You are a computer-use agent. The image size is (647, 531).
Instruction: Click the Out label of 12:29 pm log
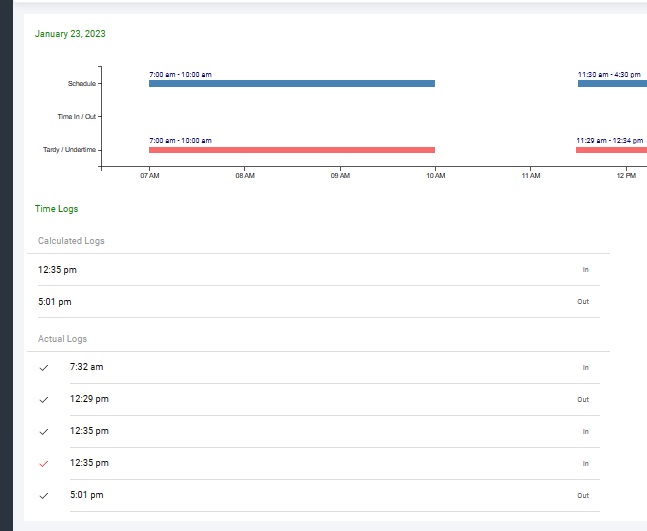point(583,400)
